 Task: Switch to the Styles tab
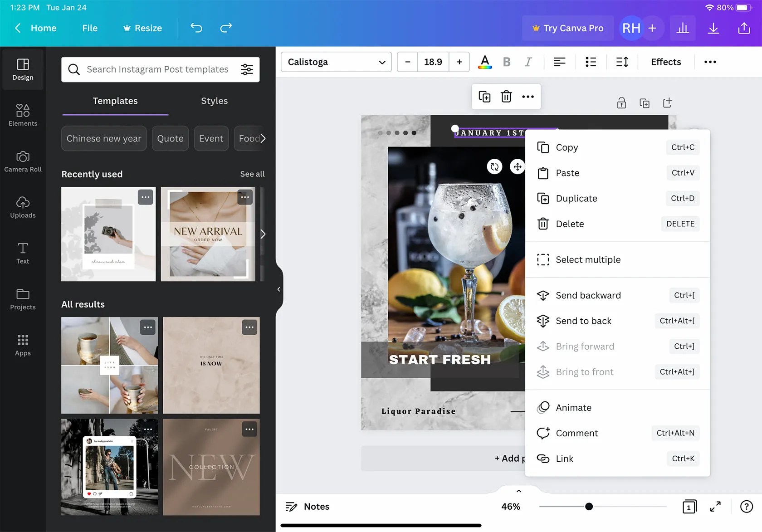pos(214,101)
